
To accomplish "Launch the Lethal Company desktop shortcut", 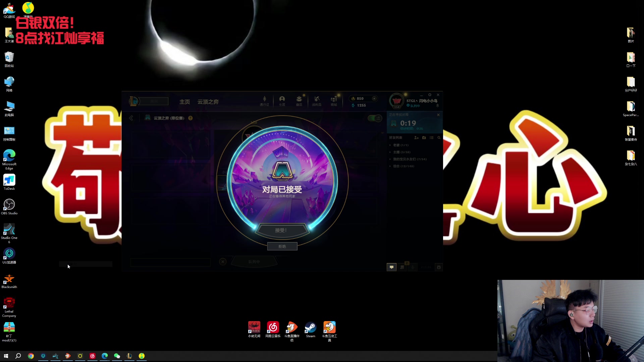I will pyautogui.click(x=9, y=307).
